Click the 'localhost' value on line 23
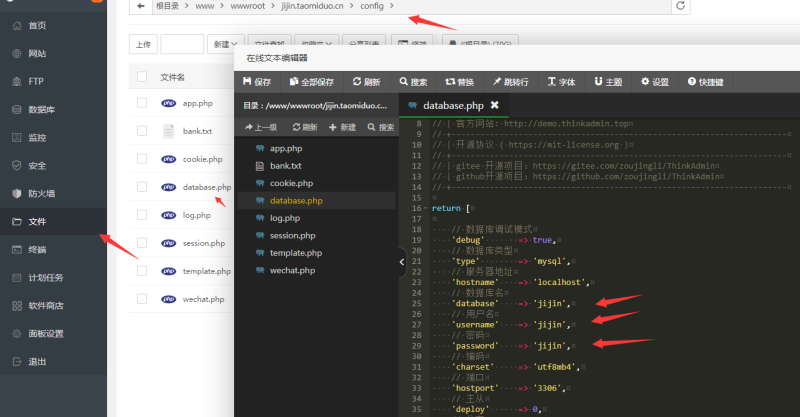 (561, 282)
